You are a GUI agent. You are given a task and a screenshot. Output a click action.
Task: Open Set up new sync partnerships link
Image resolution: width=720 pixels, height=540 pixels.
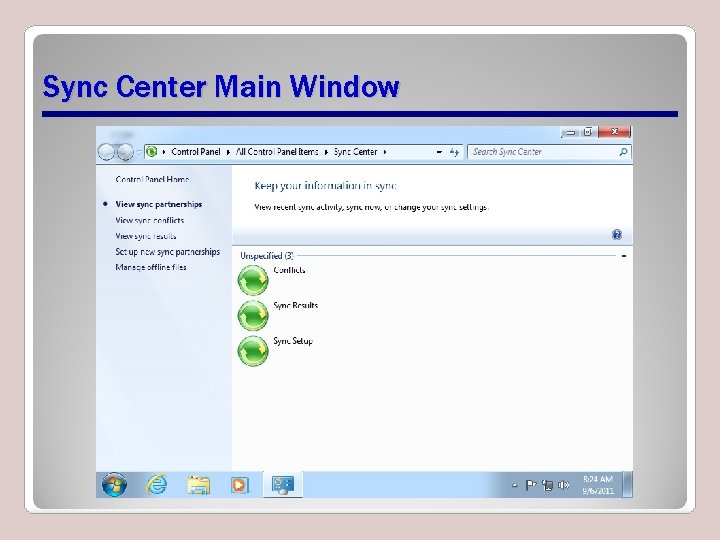click(x=168, y=252)
